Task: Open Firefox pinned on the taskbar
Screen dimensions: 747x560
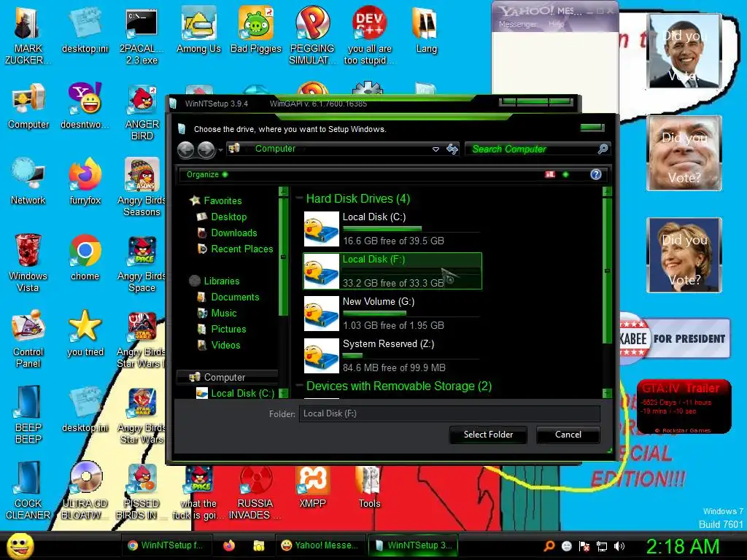Action: point(229,545)
